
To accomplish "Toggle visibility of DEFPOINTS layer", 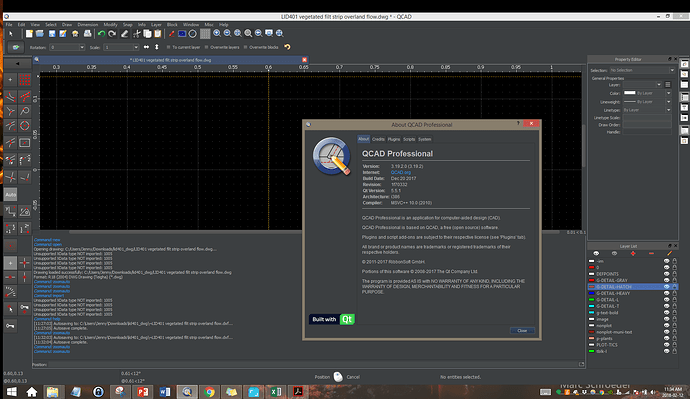I will coord(666,274).
